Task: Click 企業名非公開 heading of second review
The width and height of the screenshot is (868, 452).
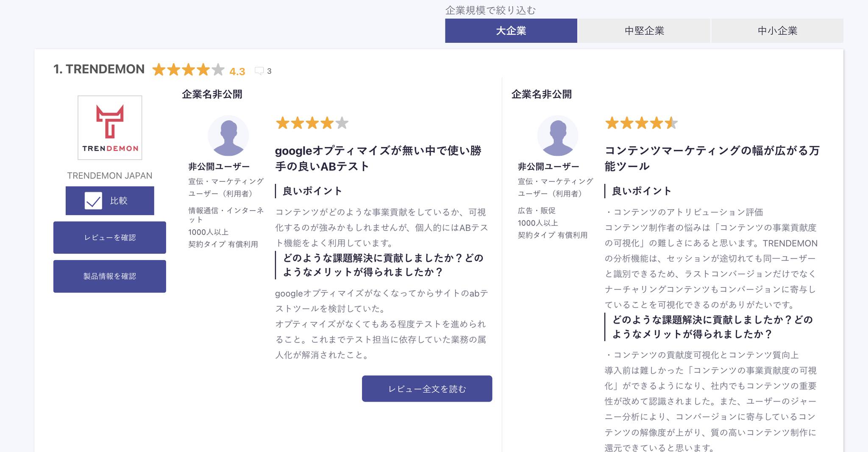Action: pos(542,94)
